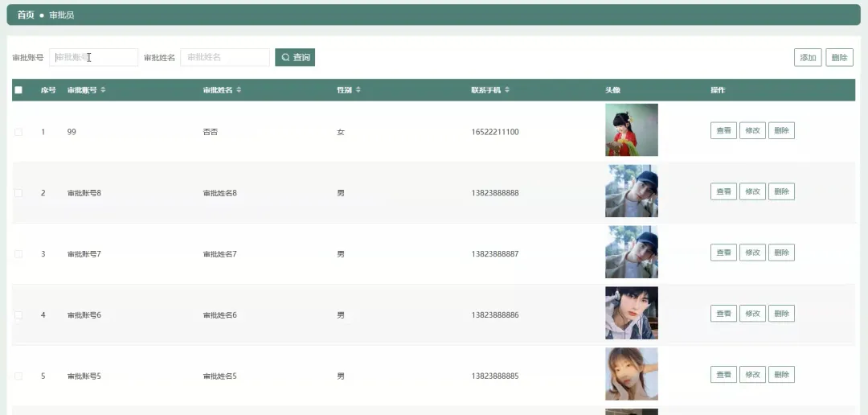The height and width of the screenshot is (415, 868).
Task: Go to 首页 in the breadcrumb
Action: [x=26, y=15]
